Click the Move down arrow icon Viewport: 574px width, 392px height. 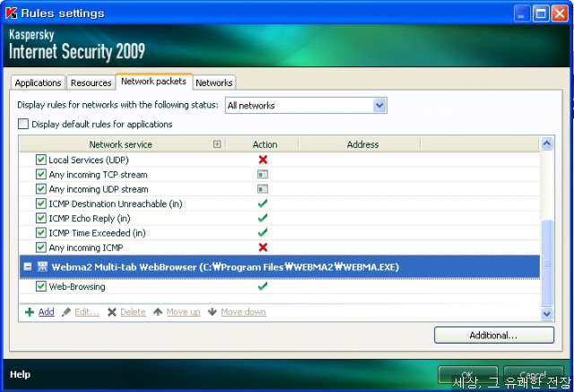coord(213,312)
